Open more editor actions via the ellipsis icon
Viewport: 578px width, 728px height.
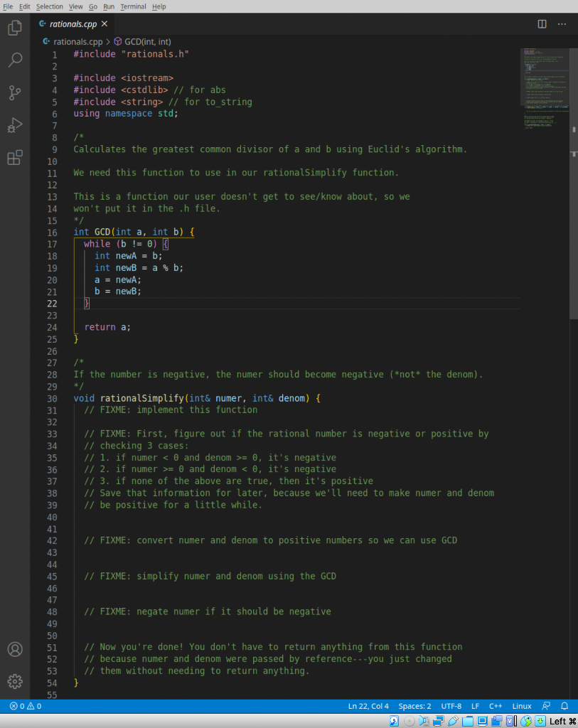[562, 23]
